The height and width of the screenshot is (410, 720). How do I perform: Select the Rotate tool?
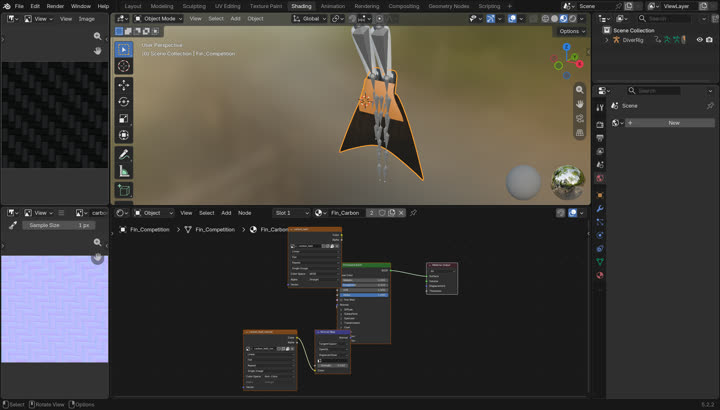124,102
